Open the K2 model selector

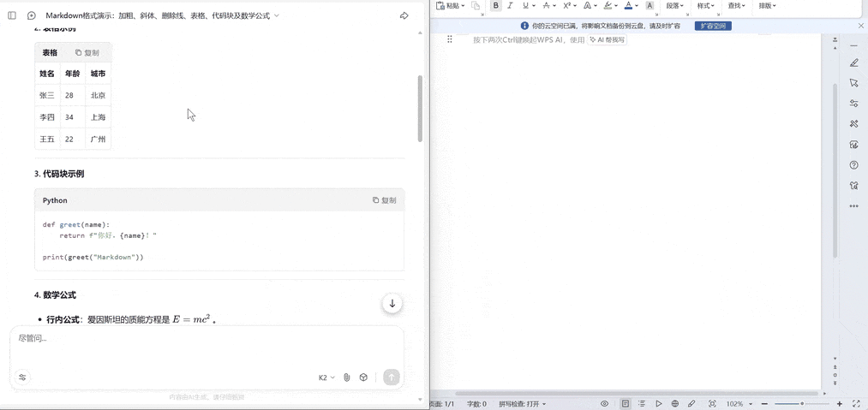(326, 377)
